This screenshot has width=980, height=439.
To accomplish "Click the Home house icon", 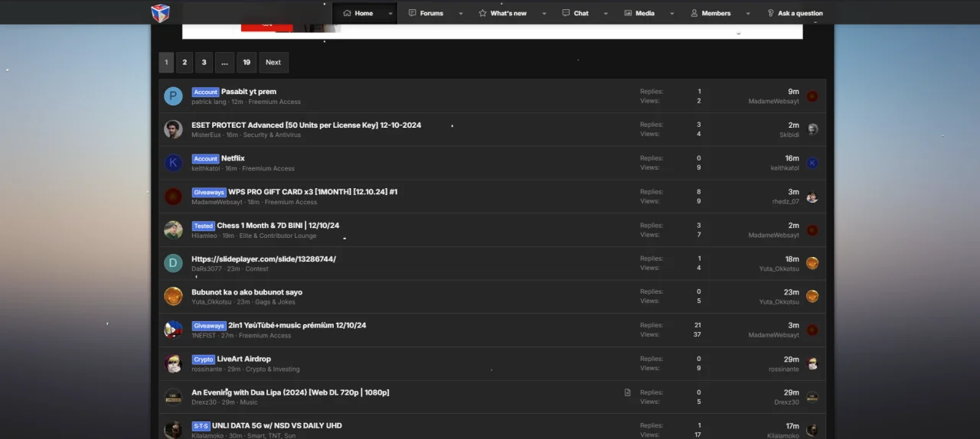I will 347,13.
